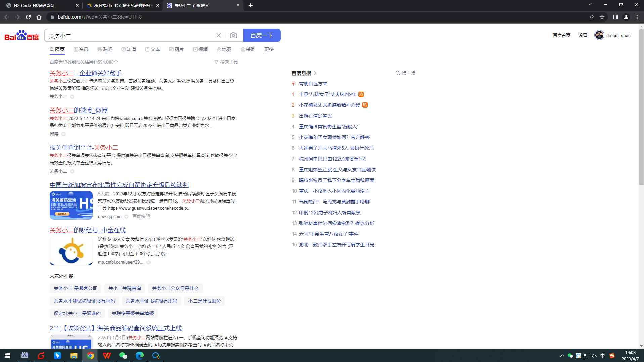The width and height of the screenshot is (644, 362).
Task: Go to browser home page
Action: (x=39, y=17)
